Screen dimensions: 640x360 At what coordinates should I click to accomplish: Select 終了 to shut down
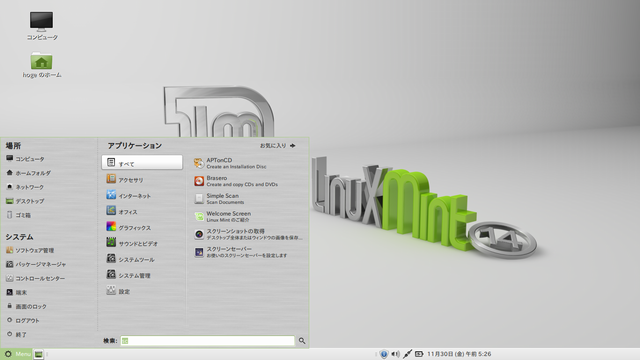[x=16, y=334]
